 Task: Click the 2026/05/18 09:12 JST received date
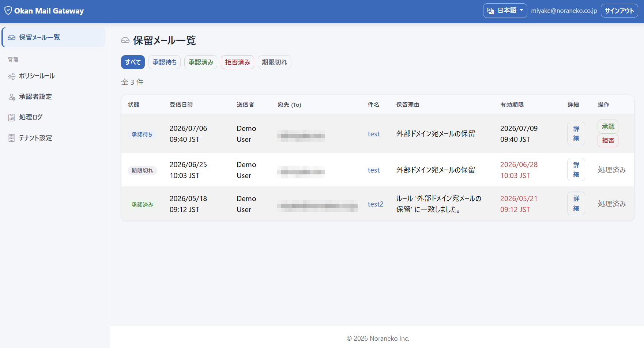[x=188, y=204]
